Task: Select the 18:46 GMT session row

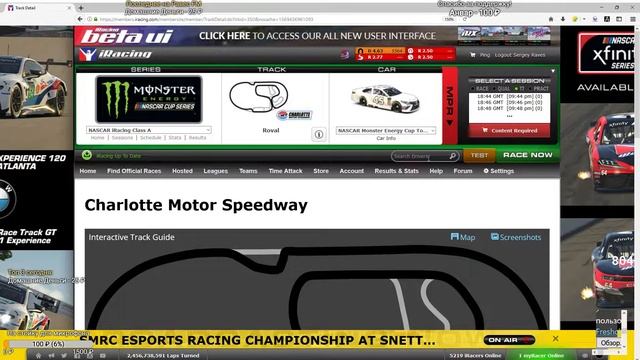Action: pos(509,102)
